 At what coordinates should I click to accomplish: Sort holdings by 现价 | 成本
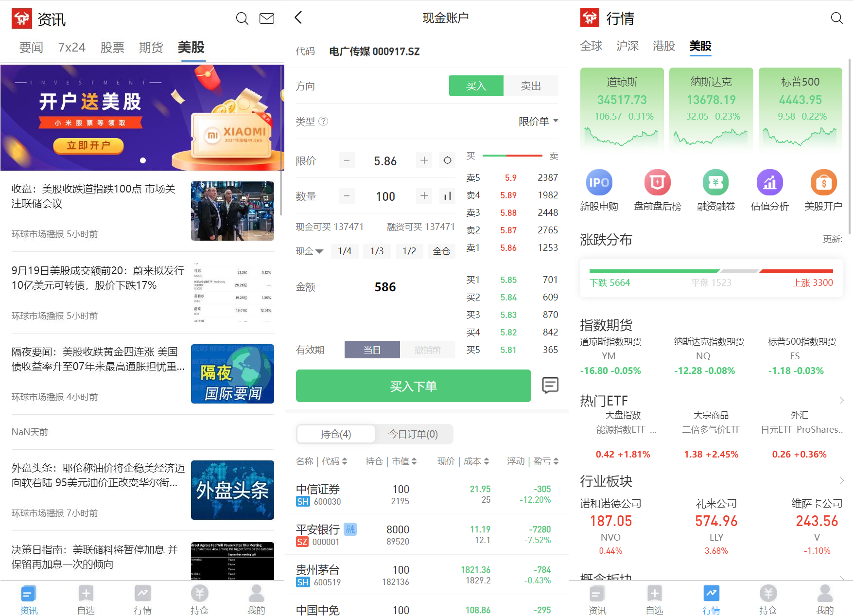463,461
